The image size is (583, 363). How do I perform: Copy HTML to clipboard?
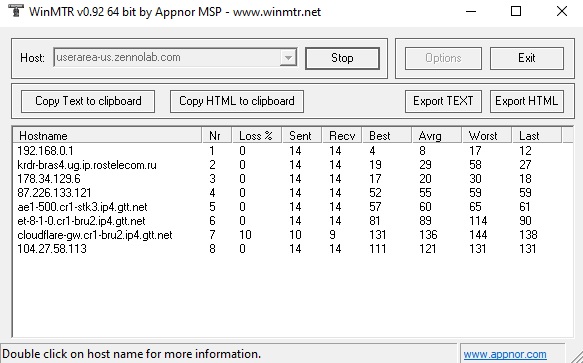point(237,101)
